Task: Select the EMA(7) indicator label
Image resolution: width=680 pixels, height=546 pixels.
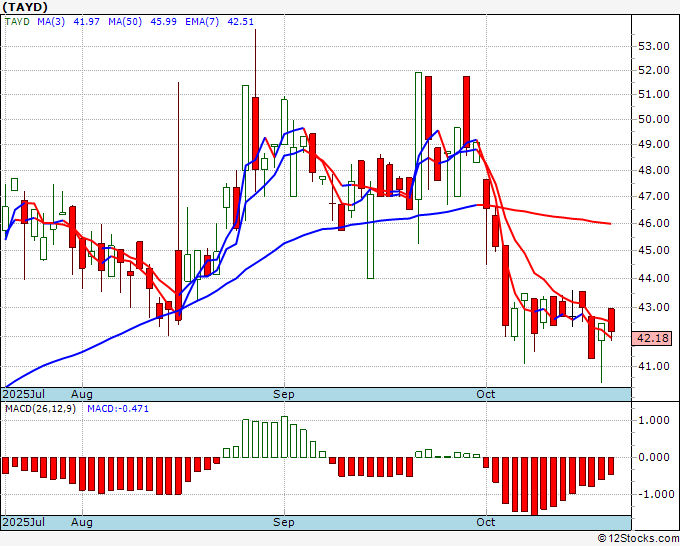Action: click(202, 22)
